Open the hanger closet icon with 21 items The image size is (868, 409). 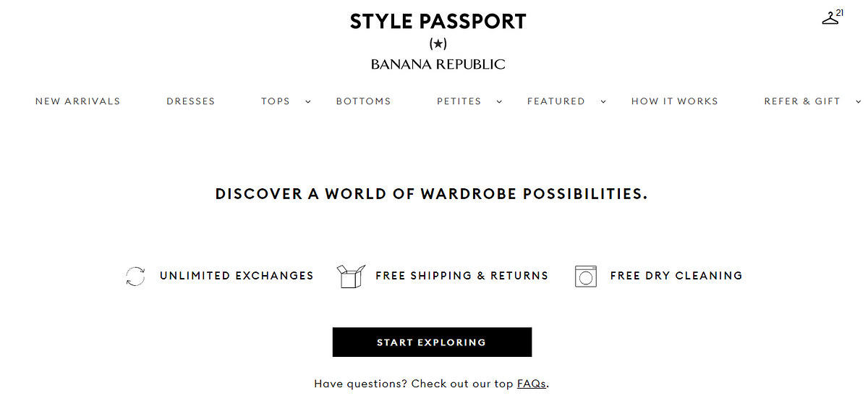pyautogui.click(x=832, y=17)
